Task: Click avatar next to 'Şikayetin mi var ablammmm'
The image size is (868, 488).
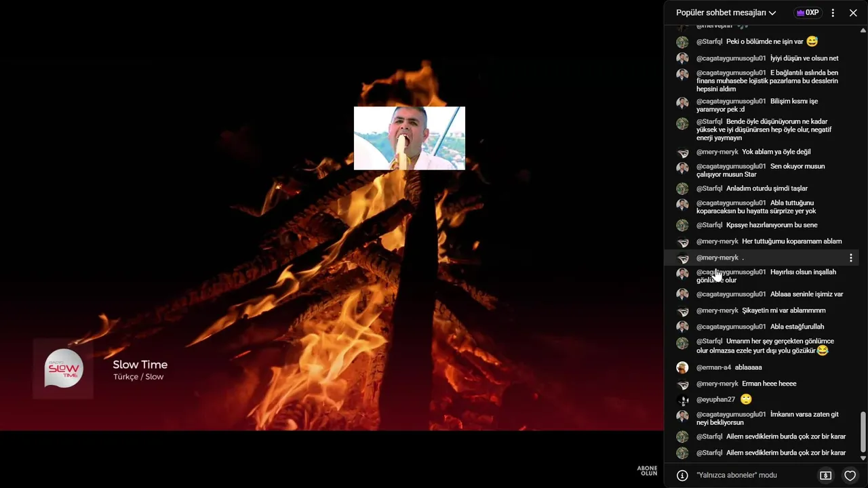Action: click(x=682, y=312)
